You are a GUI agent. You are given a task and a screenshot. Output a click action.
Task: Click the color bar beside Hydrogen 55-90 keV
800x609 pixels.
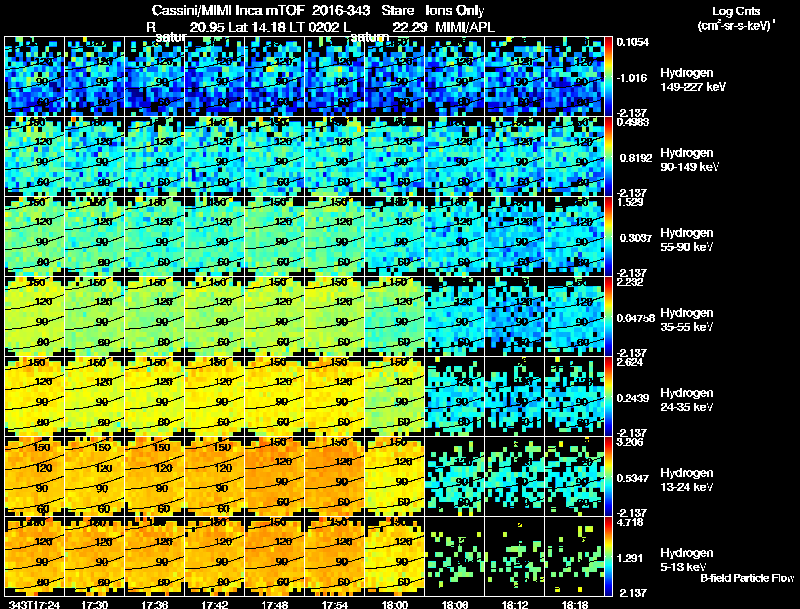point(608,236)
